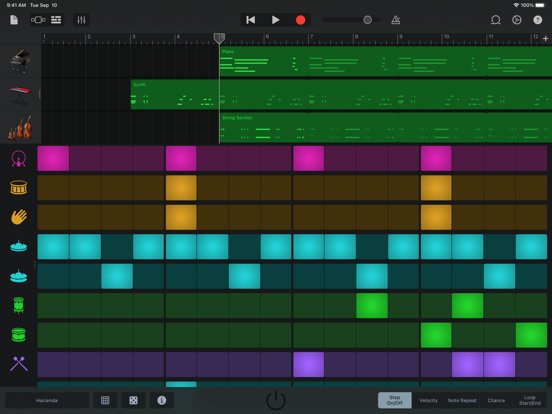This screenshot has height=414, width=552.
Task: Start recording with the red Record button
Action: [x=300, y=20]
